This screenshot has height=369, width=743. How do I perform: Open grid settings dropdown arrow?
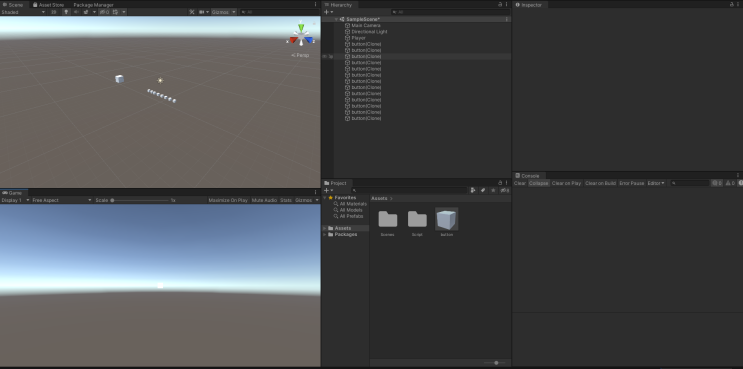124,12
